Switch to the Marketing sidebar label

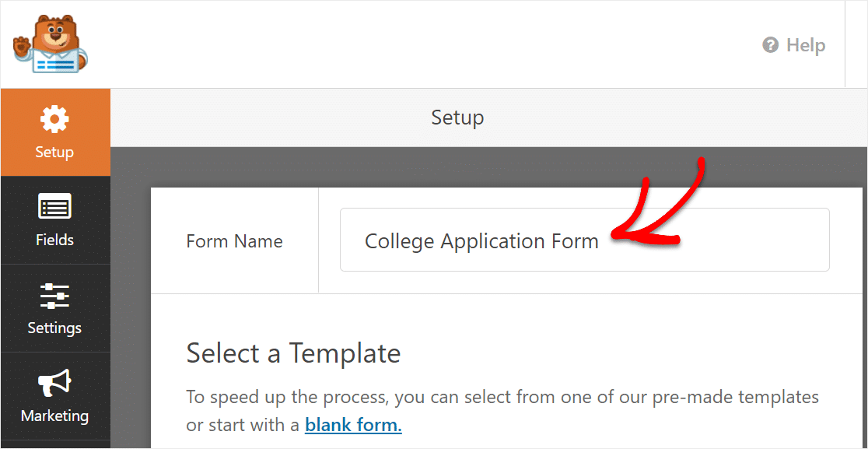[54, 416]
